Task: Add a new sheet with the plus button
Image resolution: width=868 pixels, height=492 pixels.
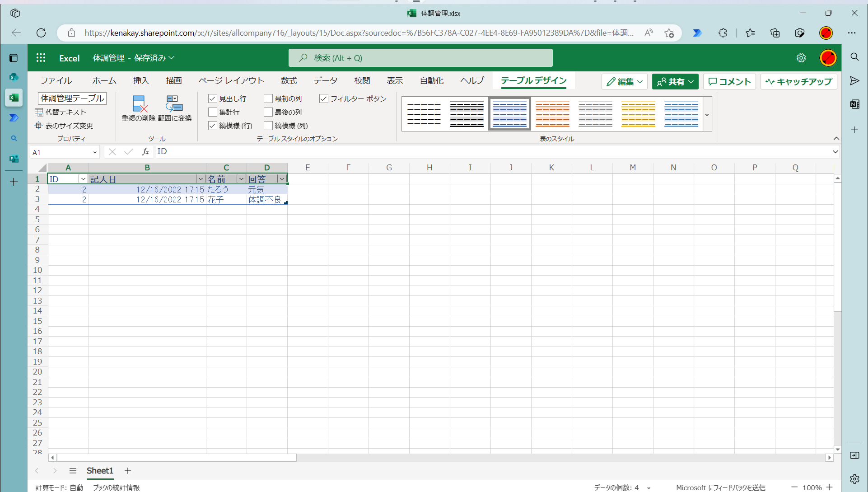Action: coord(127,471)
